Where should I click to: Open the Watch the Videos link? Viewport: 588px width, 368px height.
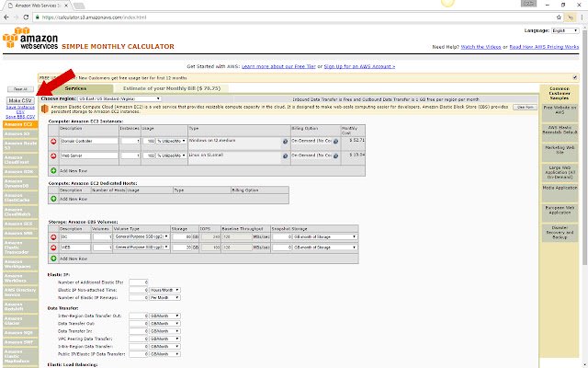(481, 47)
